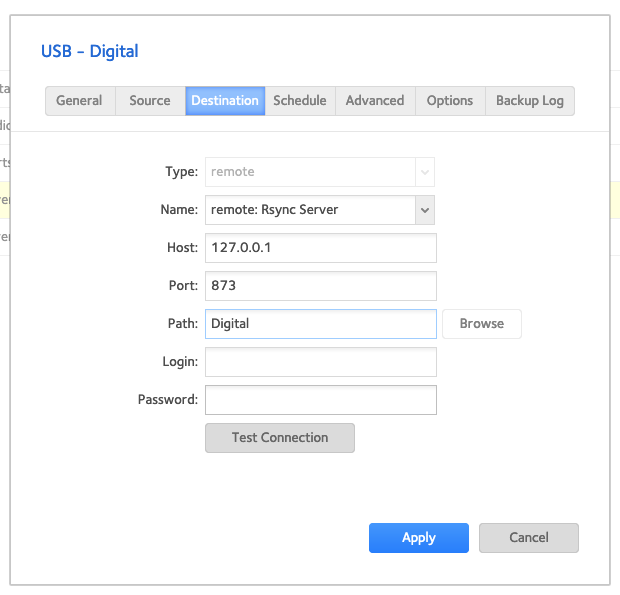Focus the Port field showing 873
Viewport: 620px width, 595px height.
click(320, 286)
